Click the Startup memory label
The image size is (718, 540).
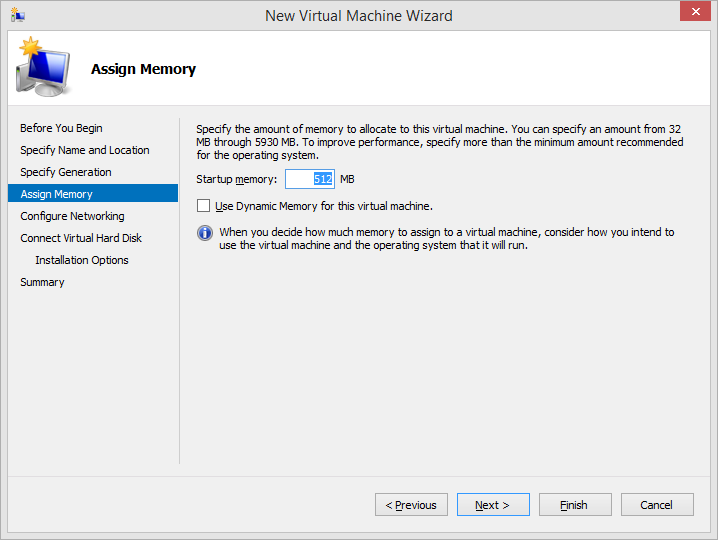coord(236,179)
